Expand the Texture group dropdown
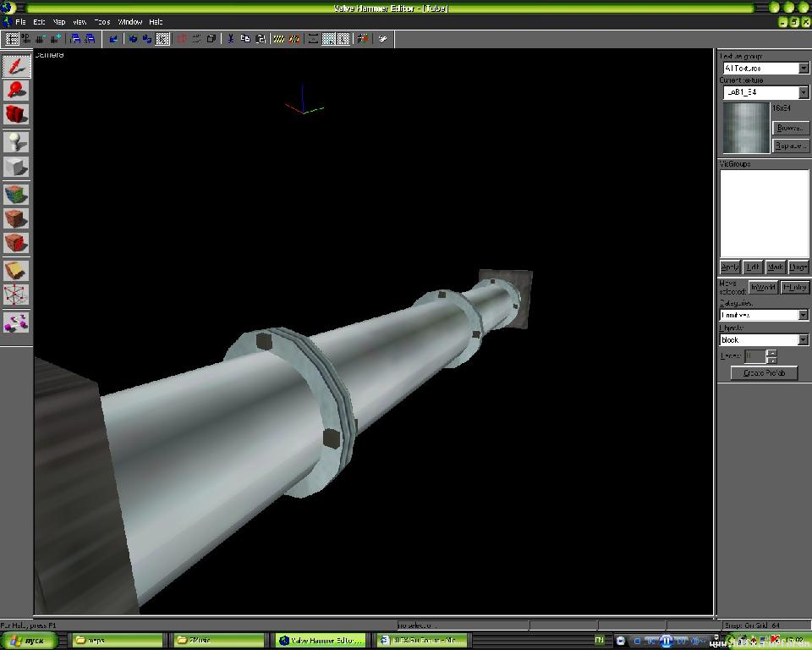812x650 pixels. [803, 68]
